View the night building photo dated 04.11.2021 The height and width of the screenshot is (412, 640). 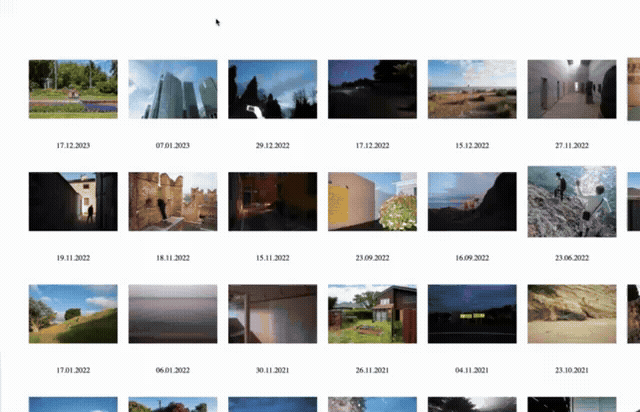(472, 314)
